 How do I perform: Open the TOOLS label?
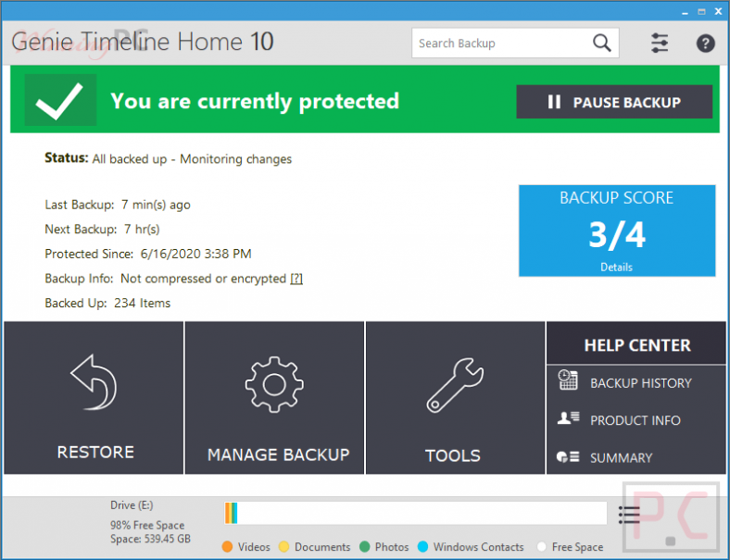[x=452, y=455]
